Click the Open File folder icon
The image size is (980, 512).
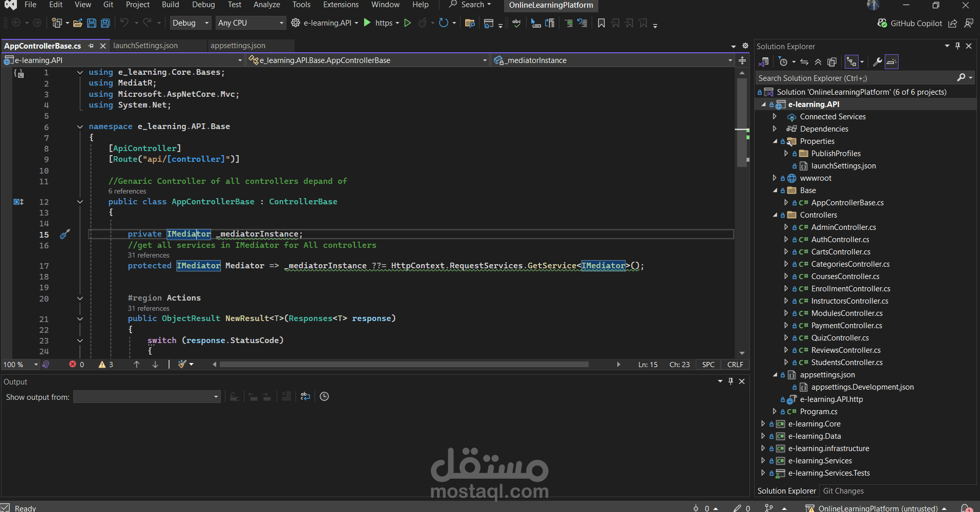[x=78, y=23]
